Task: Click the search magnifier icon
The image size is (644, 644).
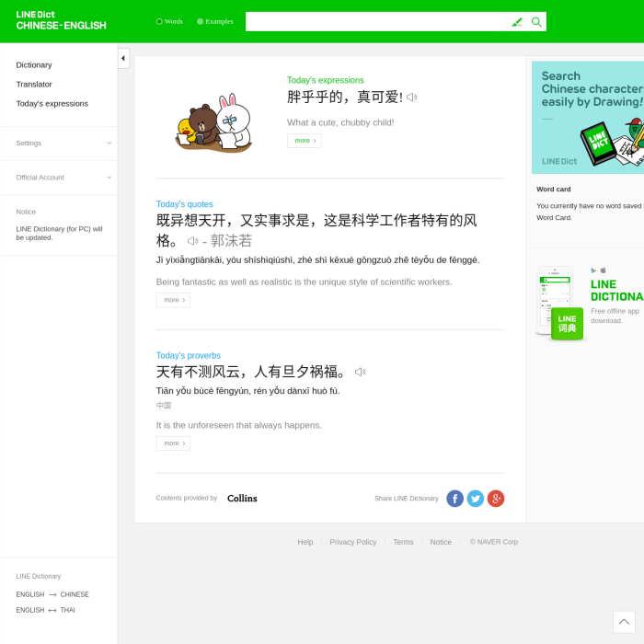Action: tap(536, 22)
